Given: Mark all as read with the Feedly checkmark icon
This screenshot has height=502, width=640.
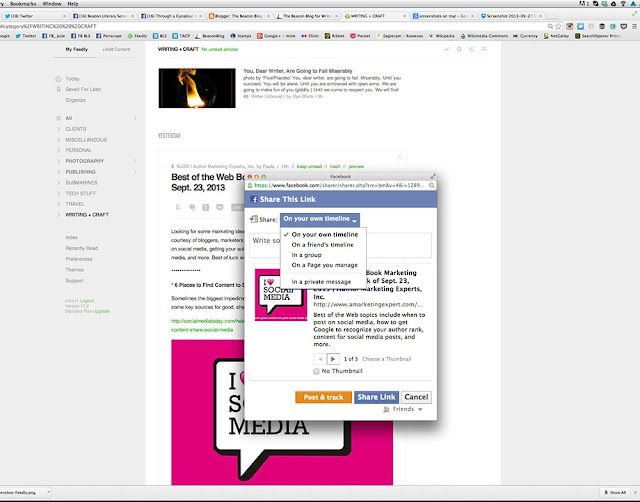Looking at the screenshot, I should click(447, 49).
